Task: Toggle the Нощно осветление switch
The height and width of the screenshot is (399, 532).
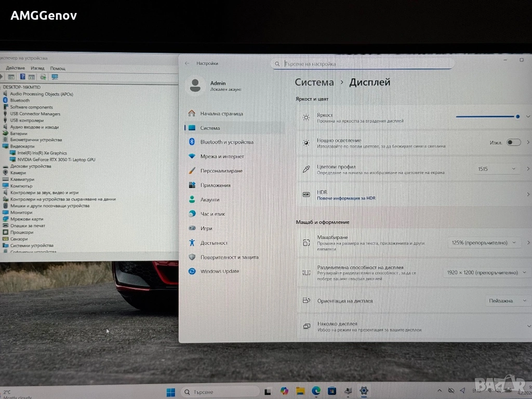Action: 513,142
